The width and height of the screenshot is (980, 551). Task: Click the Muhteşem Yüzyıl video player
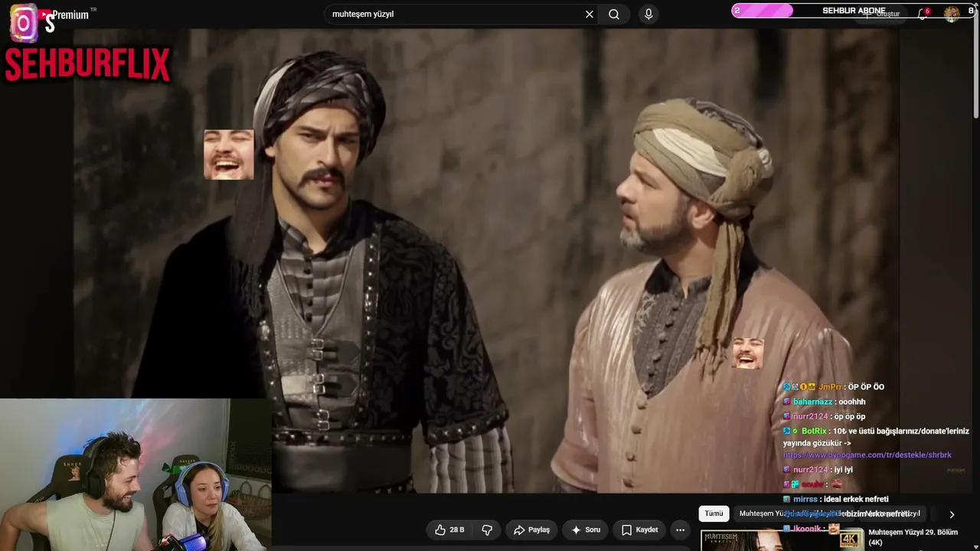[x=487, y=261]
